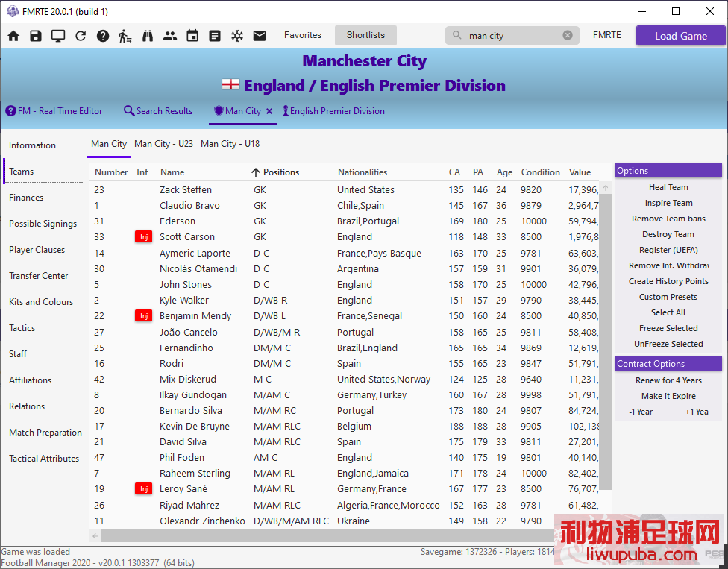Switch to the Search Results tab
The image size is (728, 569).
coord(158,111)
